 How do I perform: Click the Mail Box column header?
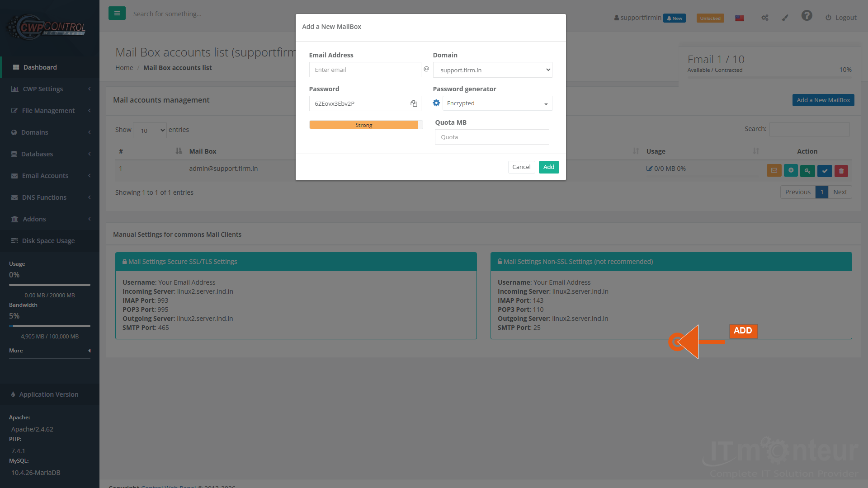pos(203,151)
